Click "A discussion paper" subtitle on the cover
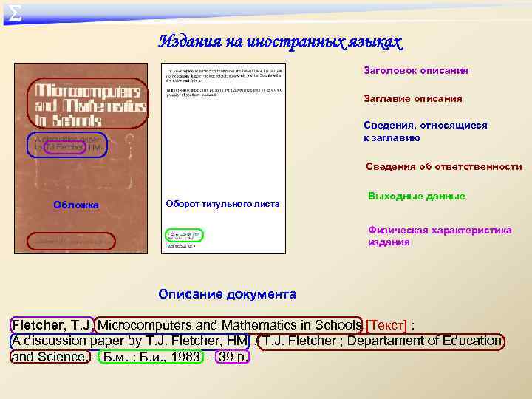The width and height of the screenshot is (532, 399). pos(66,140)
